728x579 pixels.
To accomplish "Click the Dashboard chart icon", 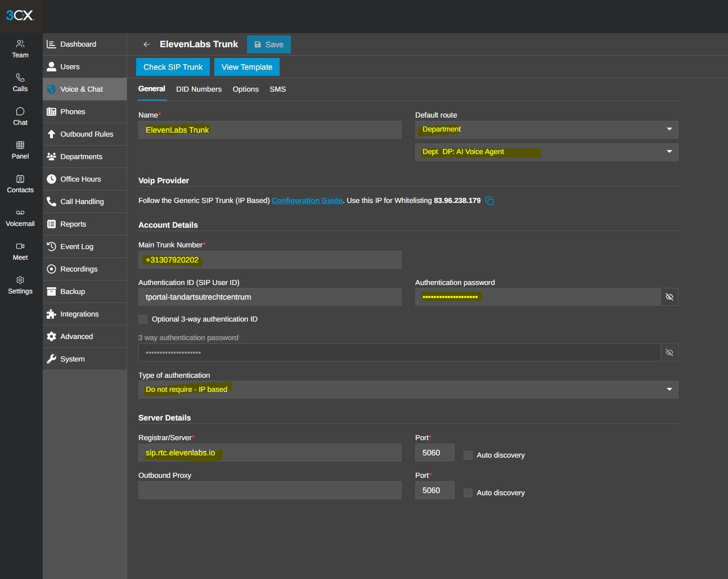I will click(51, 44).
